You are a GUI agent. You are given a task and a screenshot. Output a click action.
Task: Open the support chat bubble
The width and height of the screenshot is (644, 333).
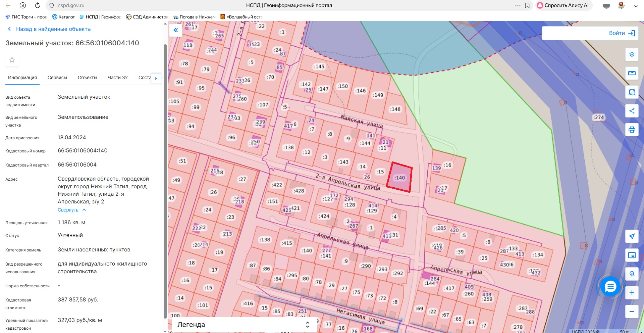[610, 287]
